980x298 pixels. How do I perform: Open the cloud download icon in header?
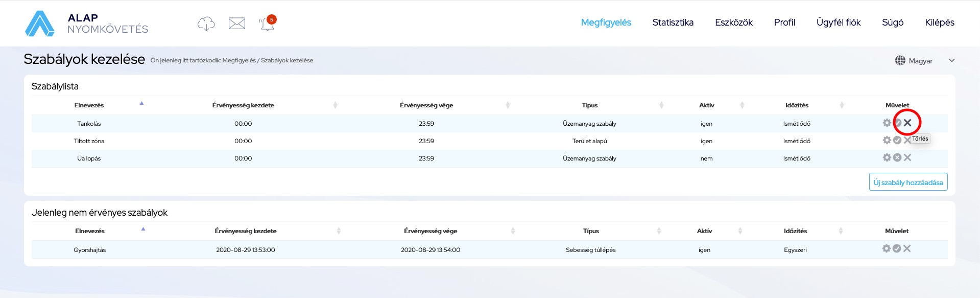(x=206, y=24)
